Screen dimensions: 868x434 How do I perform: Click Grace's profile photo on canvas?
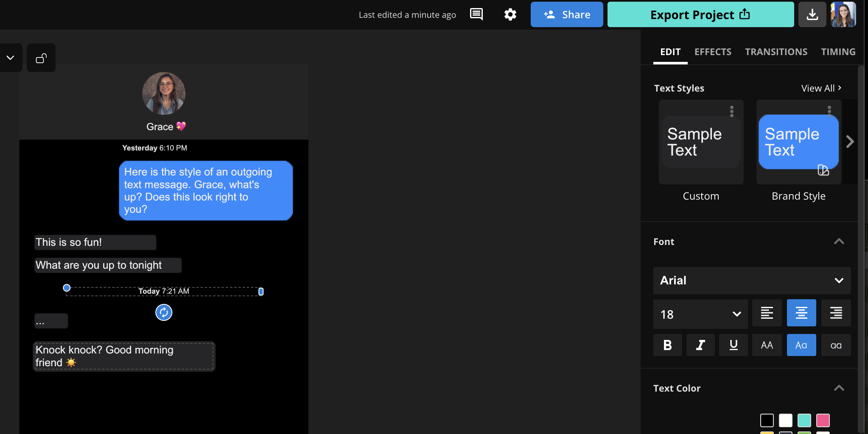pyautogui.click(x=164, y=93)
